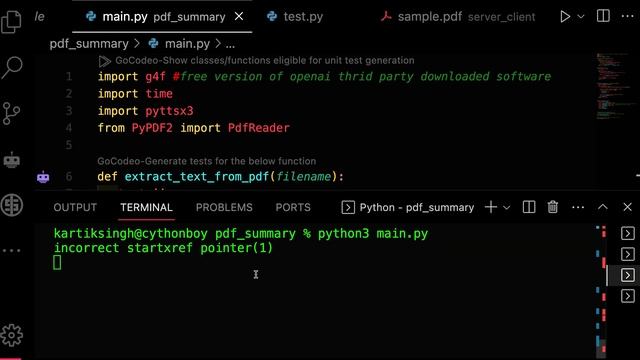Open the Manage gear settings
Screen dimensions: 640x360
click(x=11, y=336)
